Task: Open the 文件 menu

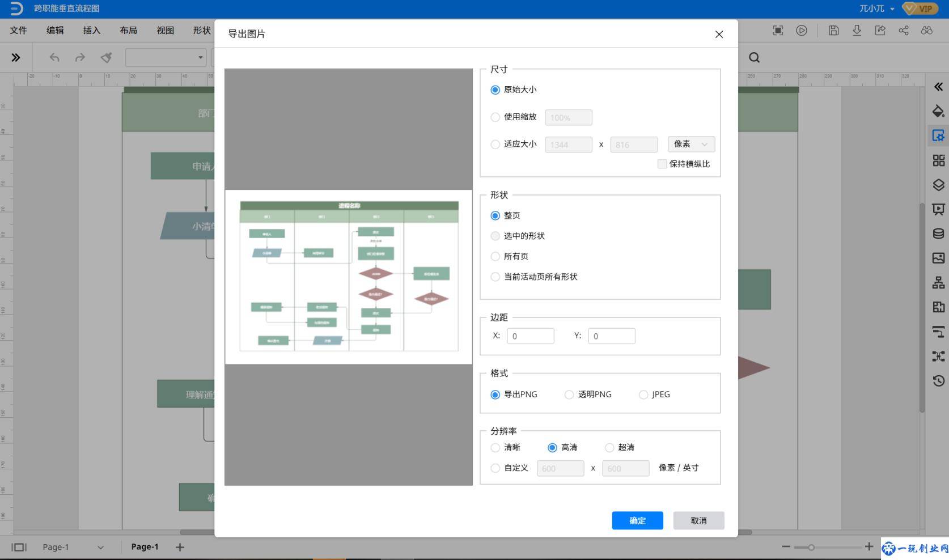Action: [x=18, y=30]
